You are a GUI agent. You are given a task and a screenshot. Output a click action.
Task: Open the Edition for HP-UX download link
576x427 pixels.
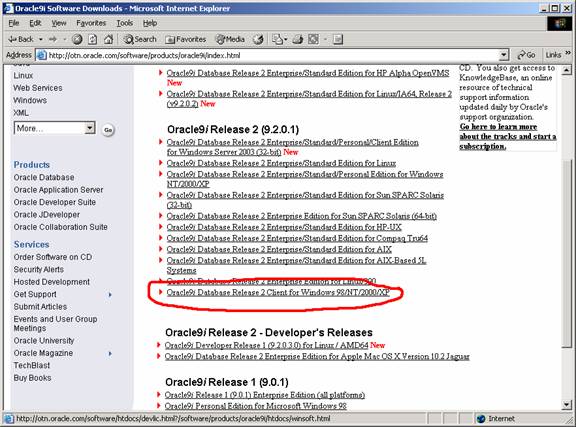click(284, 227)
